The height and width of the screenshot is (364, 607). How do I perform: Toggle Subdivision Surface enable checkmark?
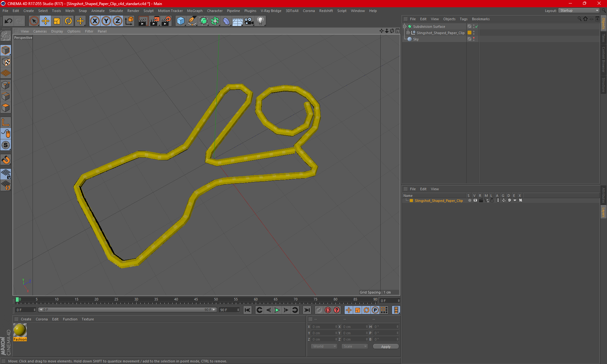(x=476, y=27)
